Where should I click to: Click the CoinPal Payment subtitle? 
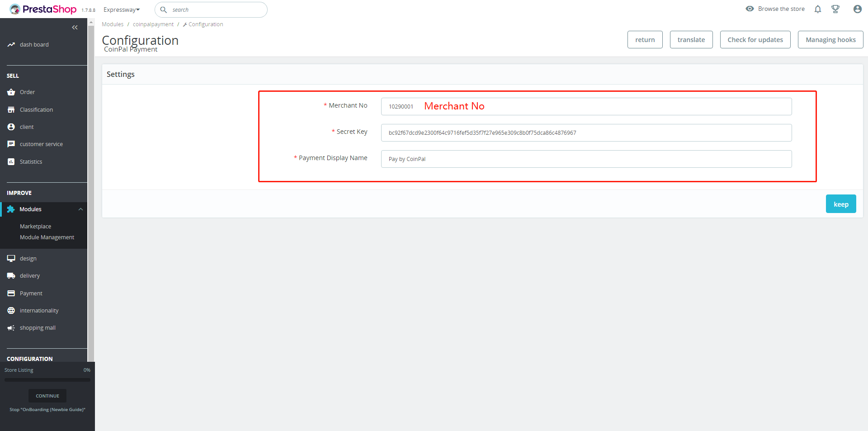(131, 49)
